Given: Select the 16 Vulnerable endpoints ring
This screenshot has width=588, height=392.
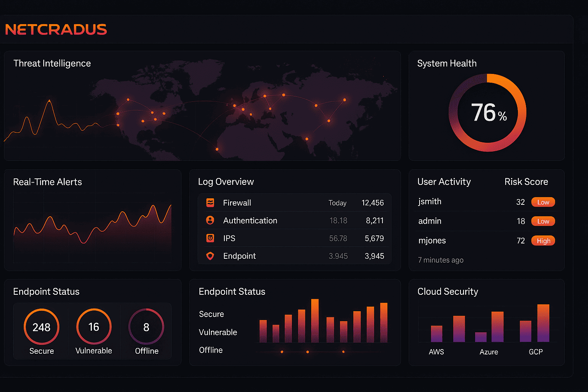Looking at the screenshot, I should pos(94,327).
